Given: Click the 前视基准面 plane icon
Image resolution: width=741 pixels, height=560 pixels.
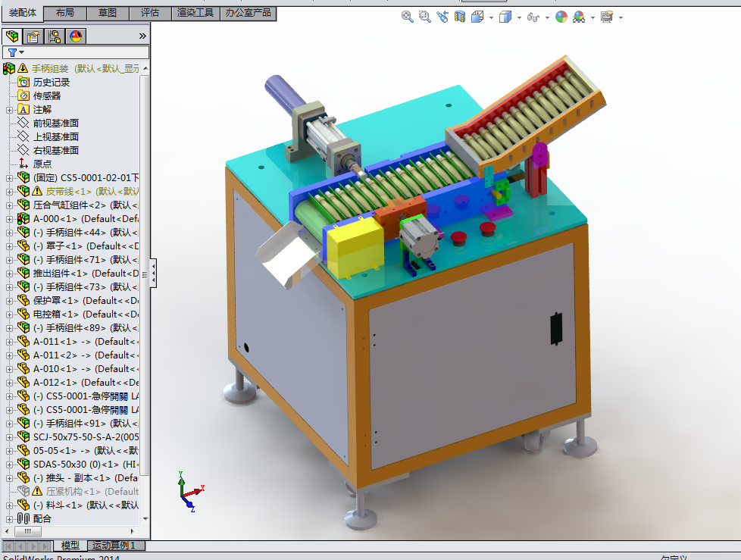Looking at the screenshot, I should tap(23, 123).
